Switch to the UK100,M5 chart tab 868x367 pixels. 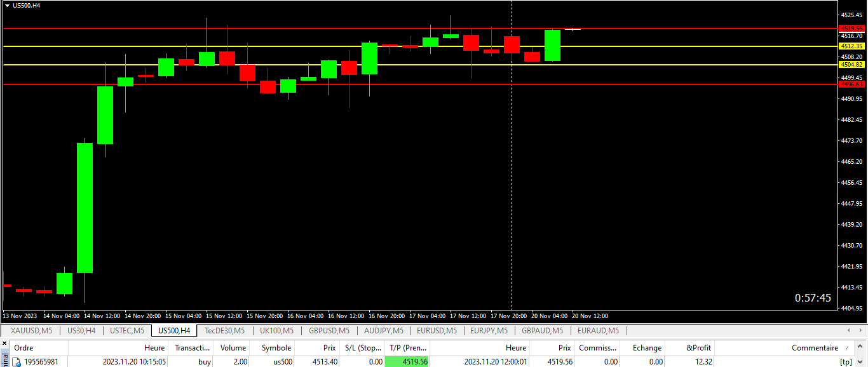276,331
